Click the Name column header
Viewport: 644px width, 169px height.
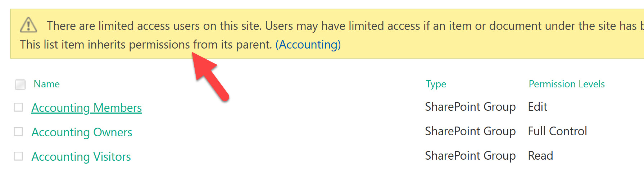[x=46, y=84]
